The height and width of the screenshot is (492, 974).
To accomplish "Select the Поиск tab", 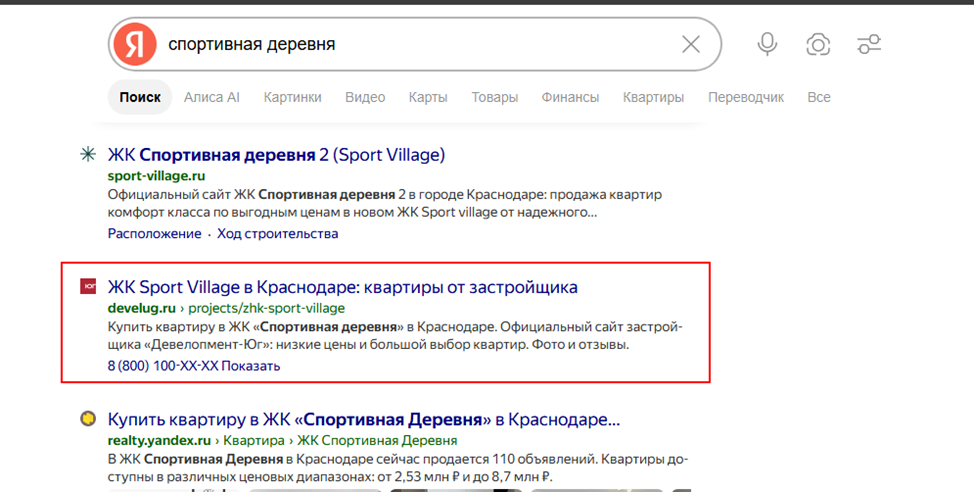I will click(140, 97).
